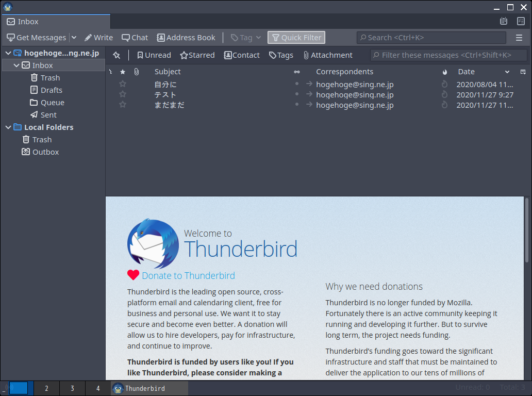This screenshot has width=532, height=396.
Task: Open the Tag dropdown
Action: coord(246,38)
